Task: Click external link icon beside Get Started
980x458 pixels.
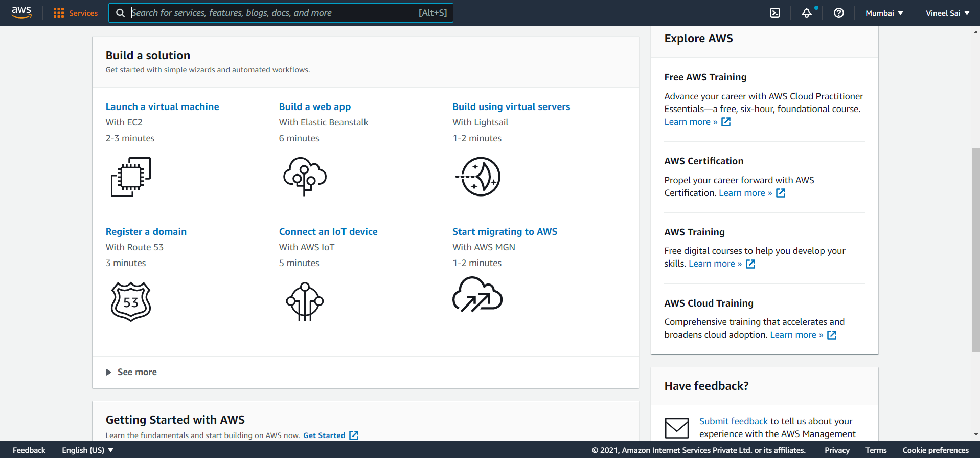Action: 354,435
